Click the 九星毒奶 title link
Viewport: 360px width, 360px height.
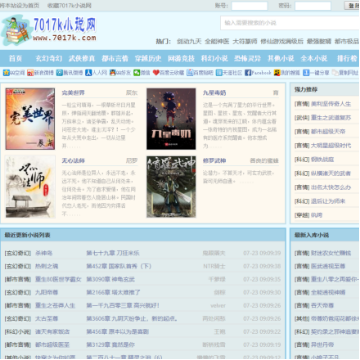point(214,93)
